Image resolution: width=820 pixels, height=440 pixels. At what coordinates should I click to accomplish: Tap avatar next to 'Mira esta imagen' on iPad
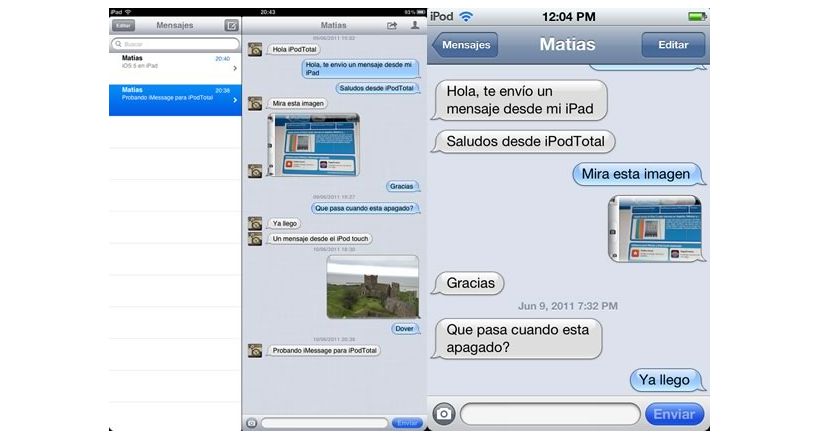point(255,103)
